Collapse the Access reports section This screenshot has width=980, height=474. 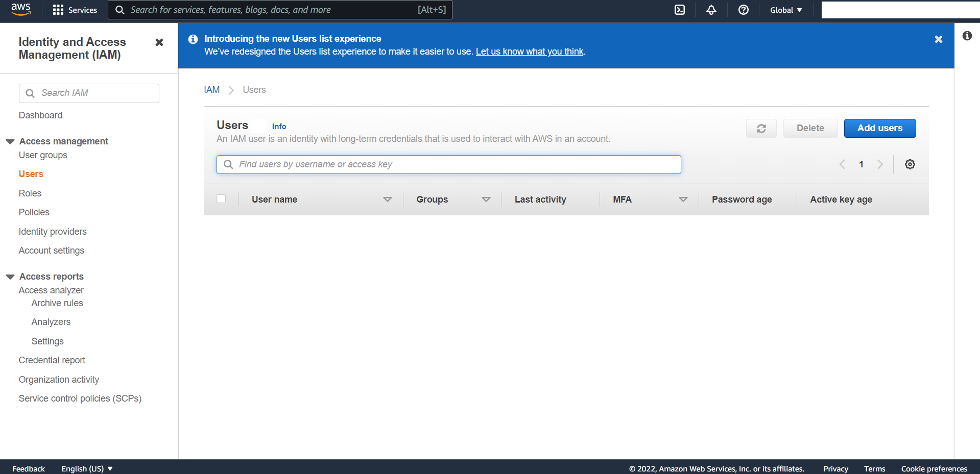10,276
